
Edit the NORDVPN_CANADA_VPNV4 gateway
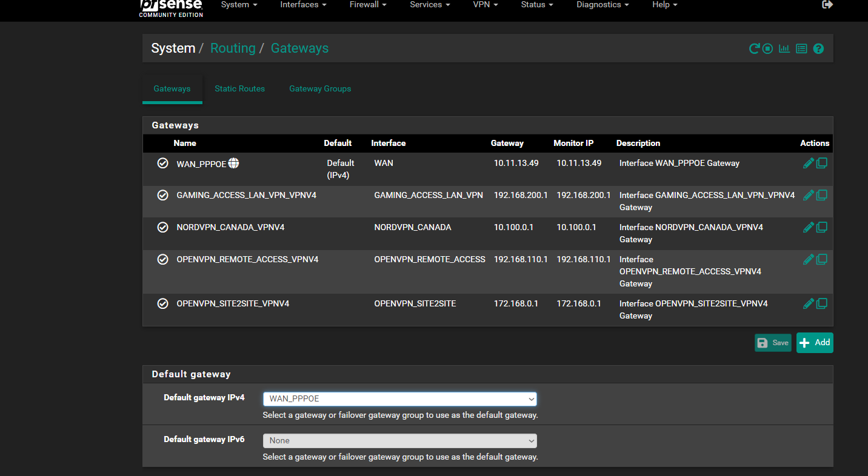[808, 227]
